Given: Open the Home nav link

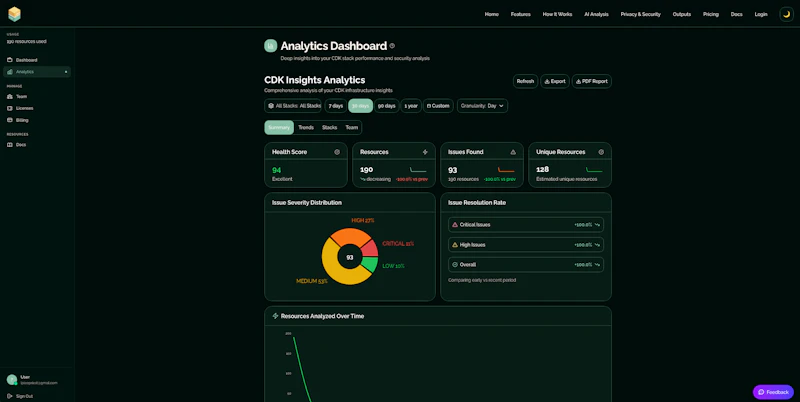Looking at the screenshot, I should pyautogui.click(x=491, y=14).
